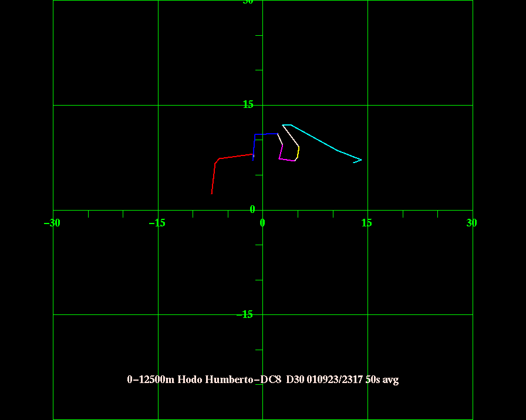
Task: Click the "15" label on the vertical axis
Action: pyautogui.click(x=248, y=104)
